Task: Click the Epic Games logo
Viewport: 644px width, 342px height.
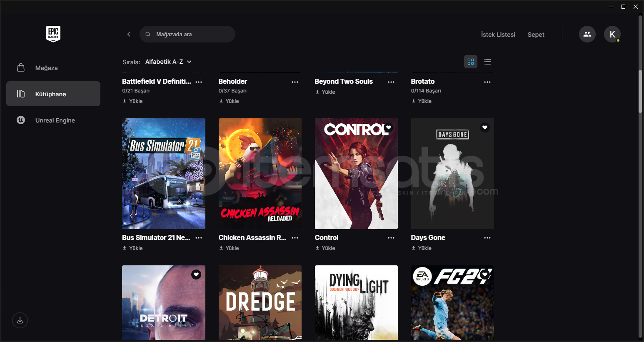Action: [53, 34]
